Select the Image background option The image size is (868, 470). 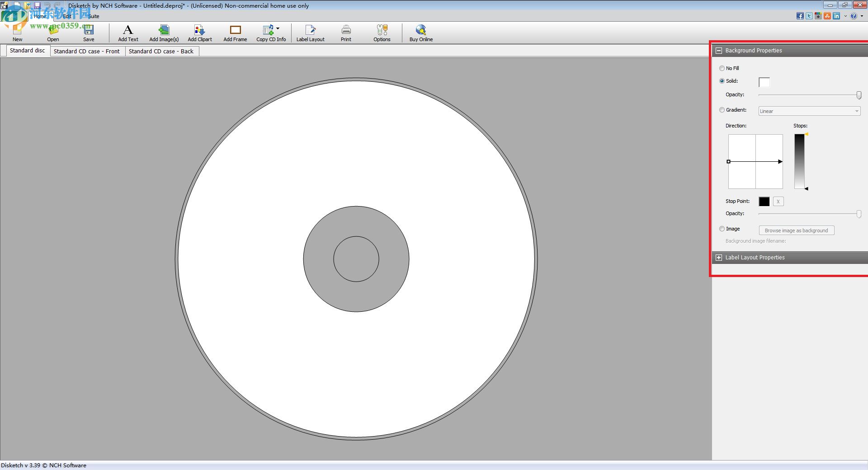[722, 229]
